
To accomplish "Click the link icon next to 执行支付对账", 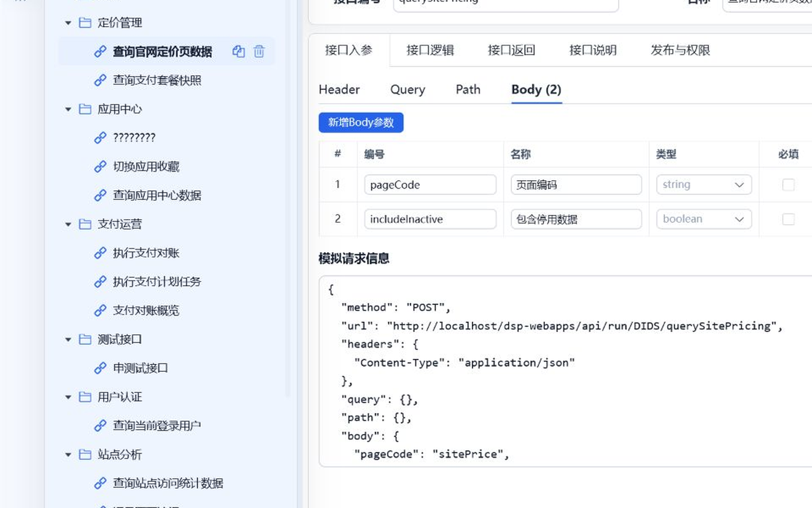I will [100, 253].
